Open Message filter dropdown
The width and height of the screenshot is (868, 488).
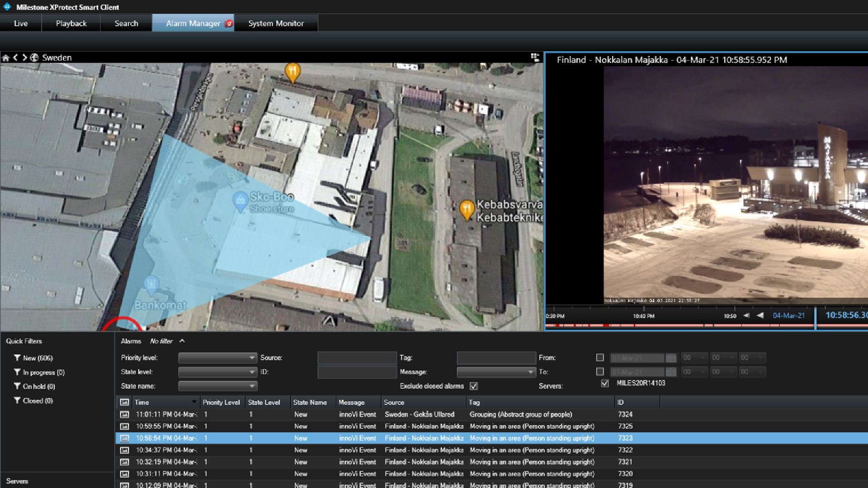coord(496,372)
